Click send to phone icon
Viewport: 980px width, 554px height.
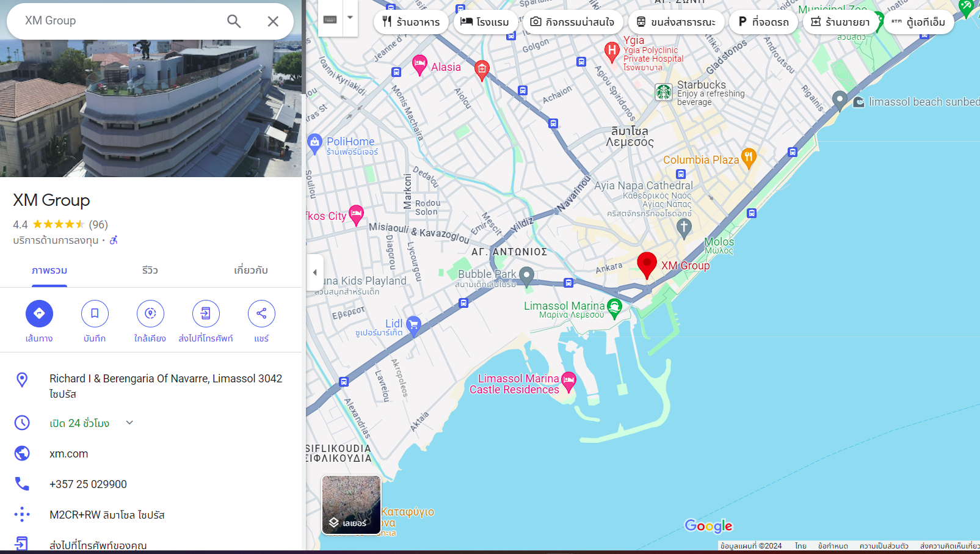[206, 313]
